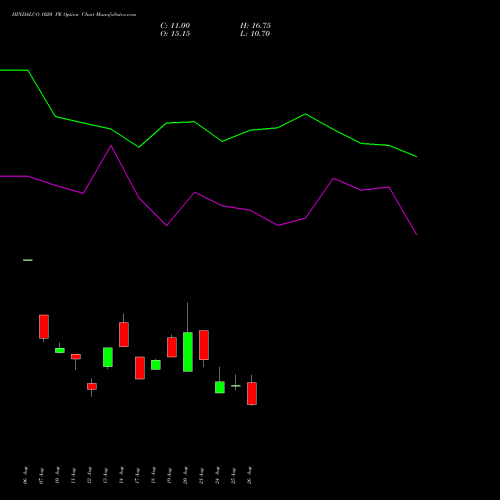Click the red candlestick above 17 Aug
This screenshot has height=500, width=500.
click(x=140, y=368)
